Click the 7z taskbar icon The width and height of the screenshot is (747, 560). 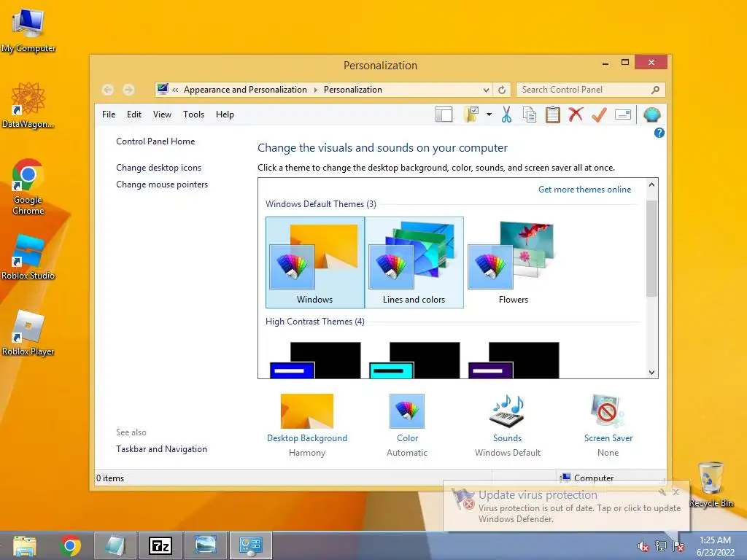coord(160,545)
